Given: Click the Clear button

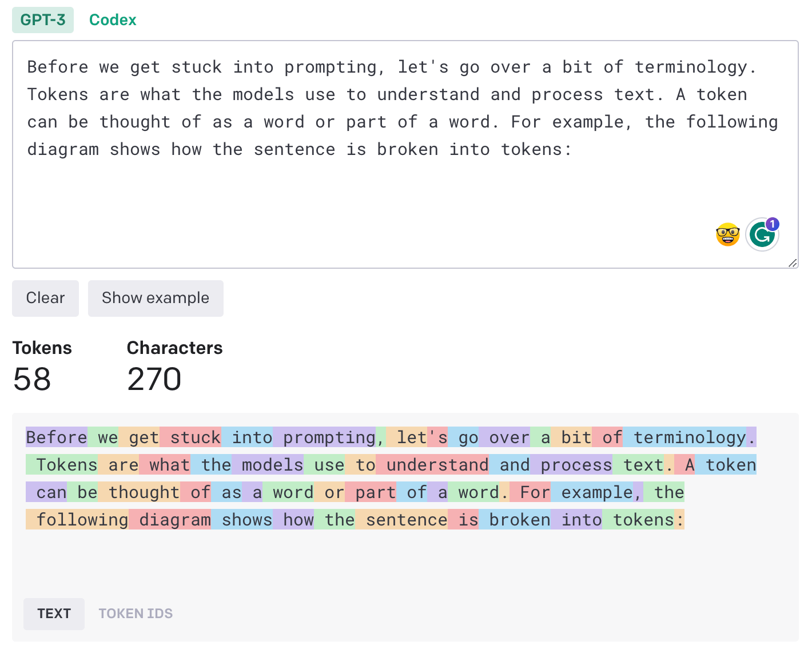Looking at the screenshot, I should click(45, 298).
